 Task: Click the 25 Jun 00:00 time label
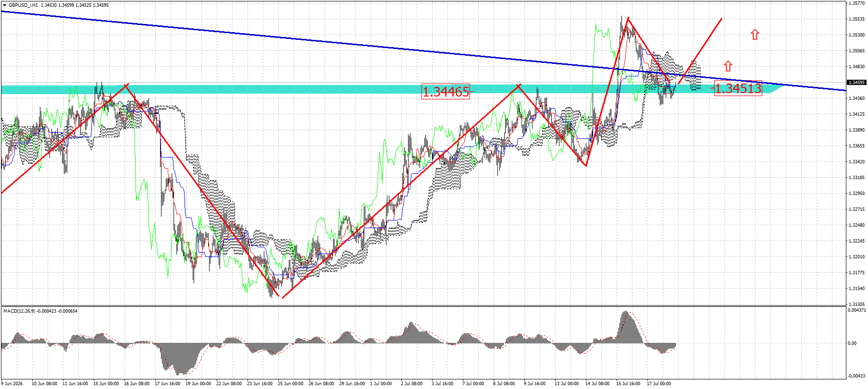[x=290, y=384]
